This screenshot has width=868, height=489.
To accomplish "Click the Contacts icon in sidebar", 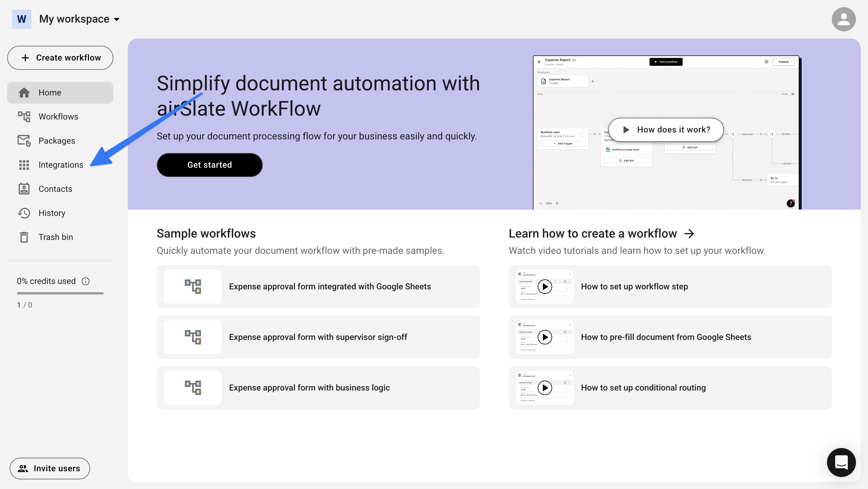I will 24,189.
